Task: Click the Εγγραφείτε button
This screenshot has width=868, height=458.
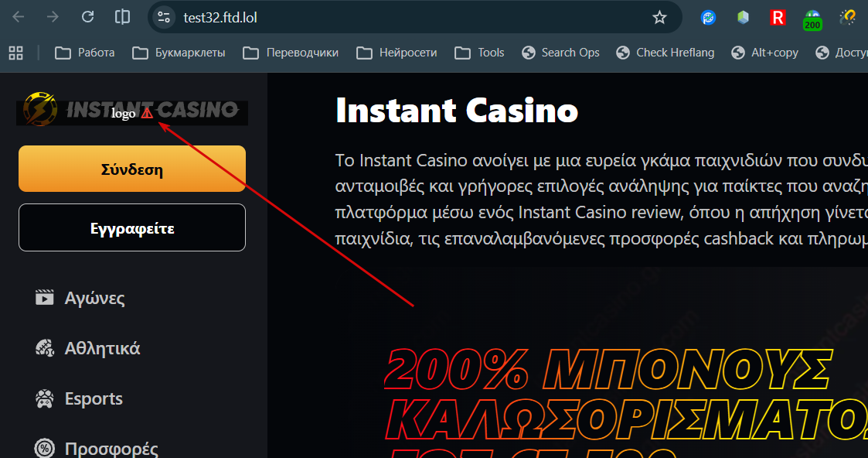Action: click(x=131, y=227)
